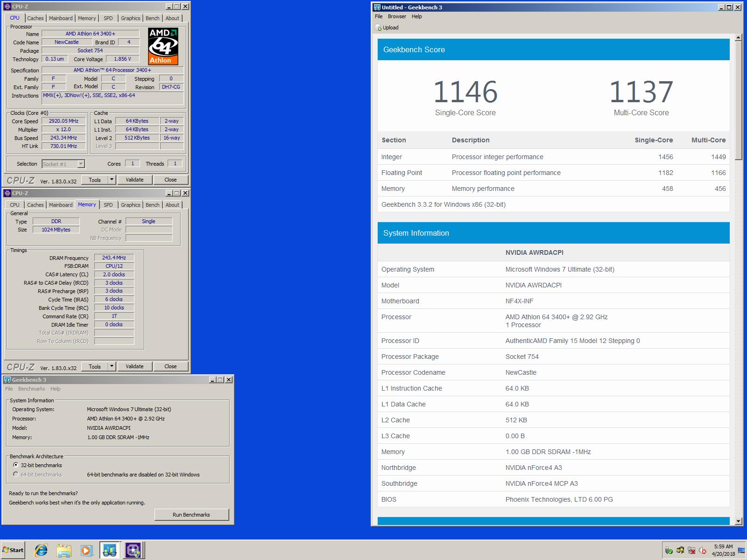
Task: Open Safely Remove Hardware tray icon
Action: (669, 551)
